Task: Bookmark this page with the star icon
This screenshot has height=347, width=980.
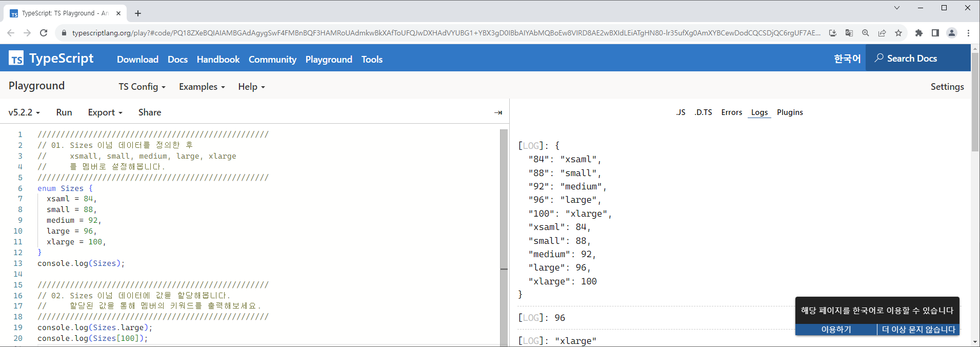Action: (898, 33)
